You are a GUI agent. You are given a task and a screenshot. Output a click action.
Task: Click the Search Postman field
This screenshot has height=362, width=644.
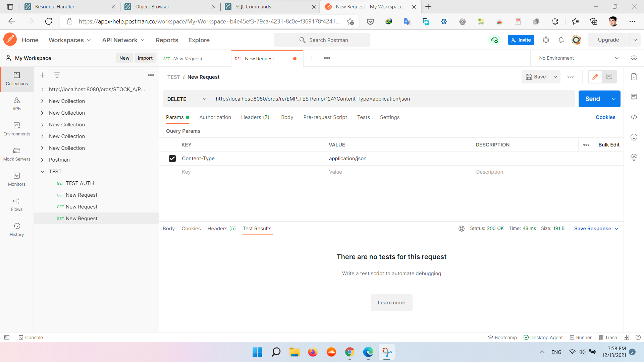pyautogui.click(x=322, y=40)
